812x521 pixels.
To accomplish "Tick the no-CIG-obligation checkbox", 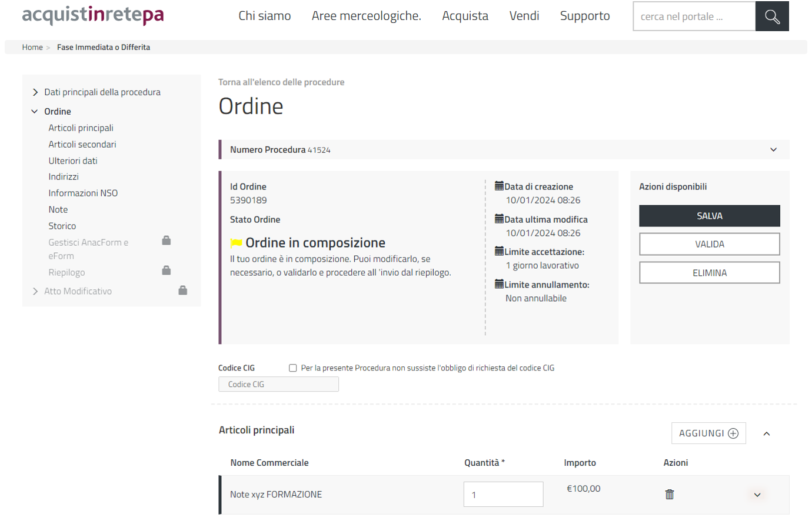I will click(x=292, y=368).
